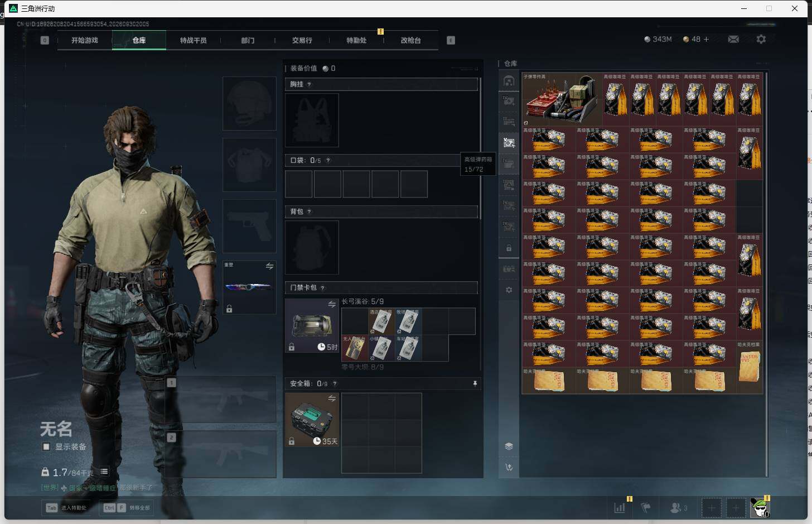
Task: Click the locked container slot padlock icon
Action: [x=509, y=248]
